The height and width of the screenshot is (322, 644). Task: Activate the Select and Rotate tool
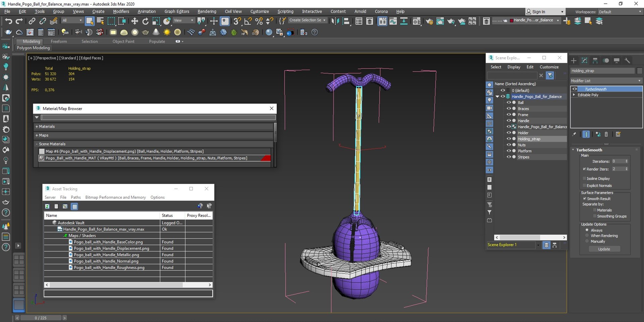(x=145, y=21)
